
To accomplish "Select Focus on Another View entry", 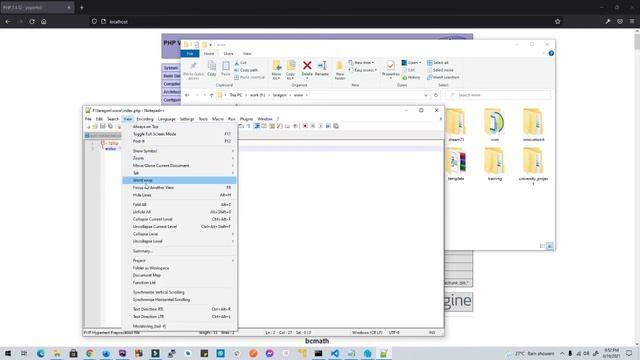I will 179,187.
